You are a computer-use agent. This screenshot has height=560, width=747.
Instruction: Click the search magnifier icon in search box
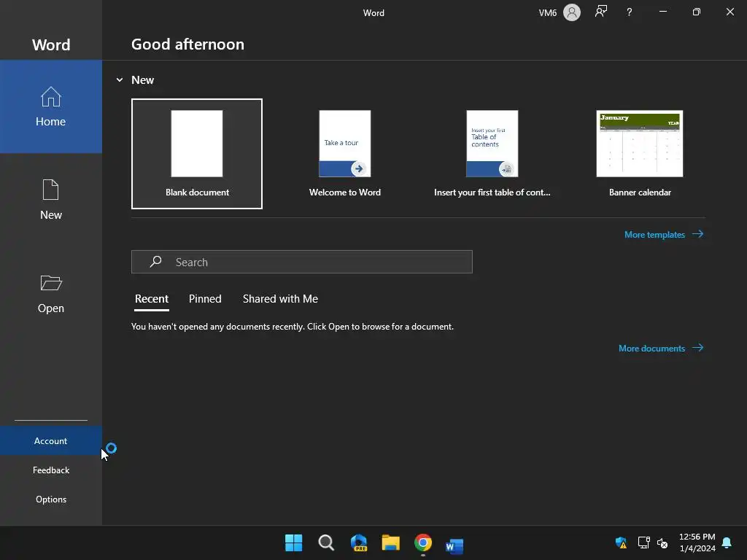(x=155, y=262)
